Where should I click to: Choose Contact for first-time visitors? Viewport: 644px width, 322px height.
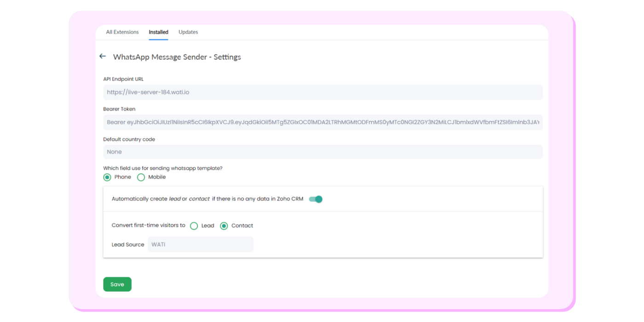point(224,225)
